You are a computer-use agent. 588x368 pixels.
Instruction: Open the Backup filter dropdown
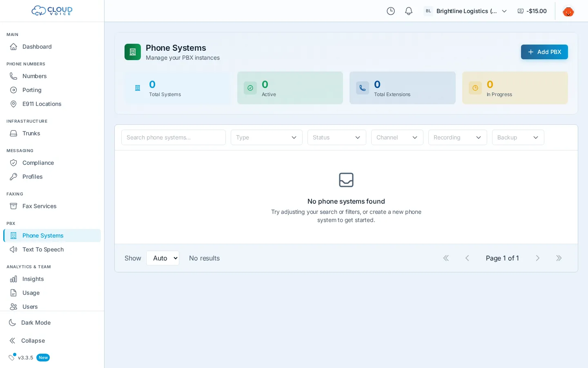518,137
